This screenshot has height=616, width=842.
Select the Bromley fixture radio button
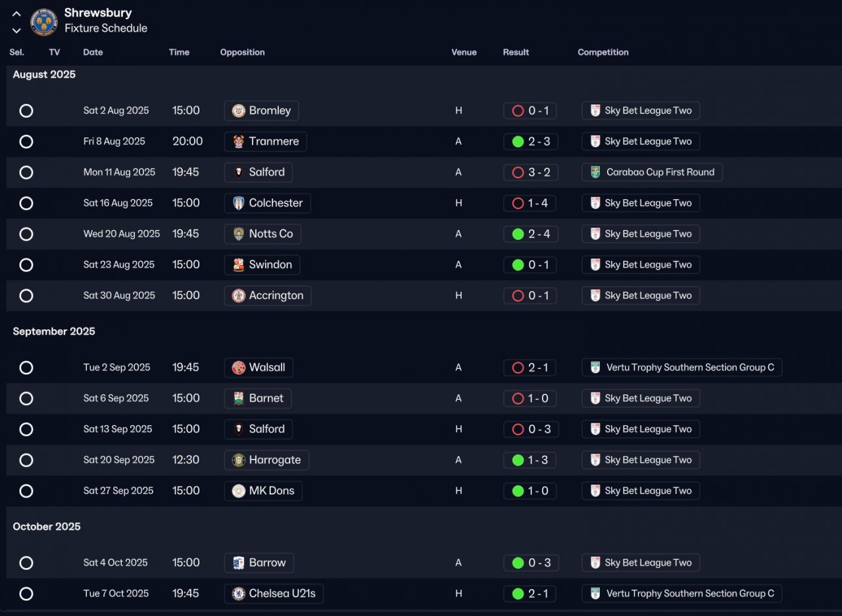tap(26, 110)
